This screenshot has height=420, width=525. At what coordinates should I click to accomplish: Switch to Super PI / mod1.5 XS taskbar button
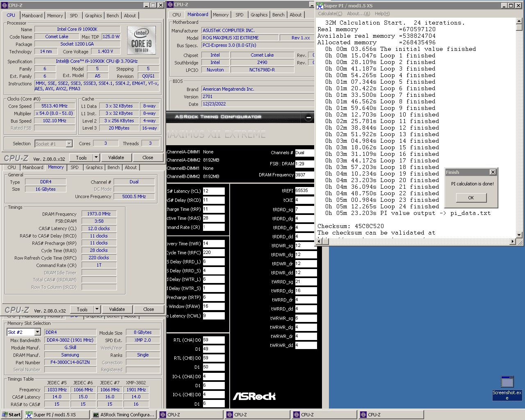[x=56, y=415]
